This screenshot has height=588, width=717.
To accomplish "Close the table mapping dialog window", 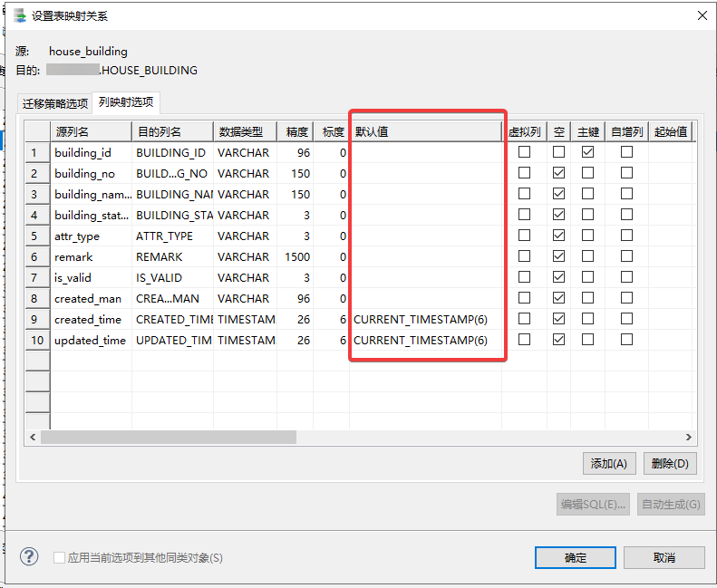I will click(x=701, y=15).
